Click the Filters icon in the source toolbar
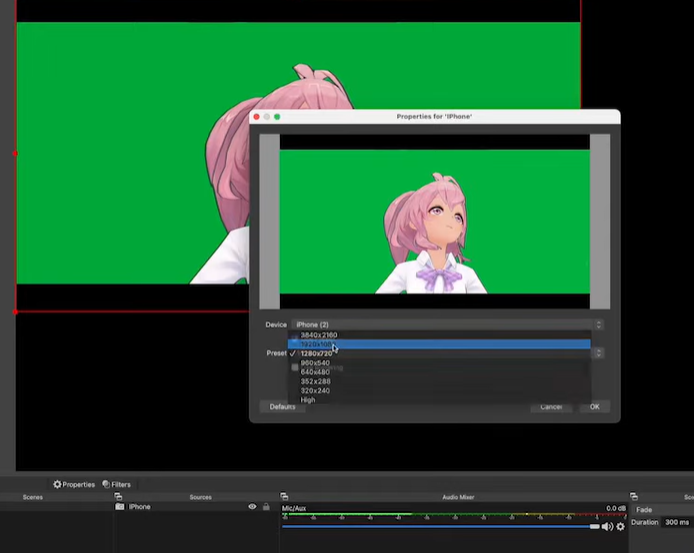Image resolution: width=694 pixels, height=553 pixels. click(106, 484)
